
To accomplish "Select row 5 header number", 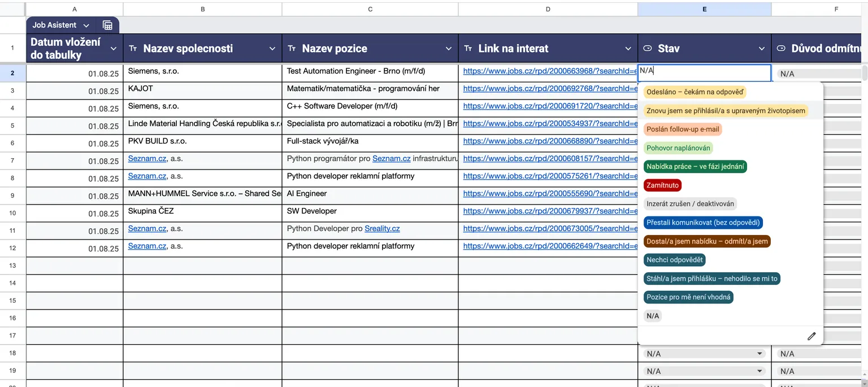I will (x=12, y=125).
